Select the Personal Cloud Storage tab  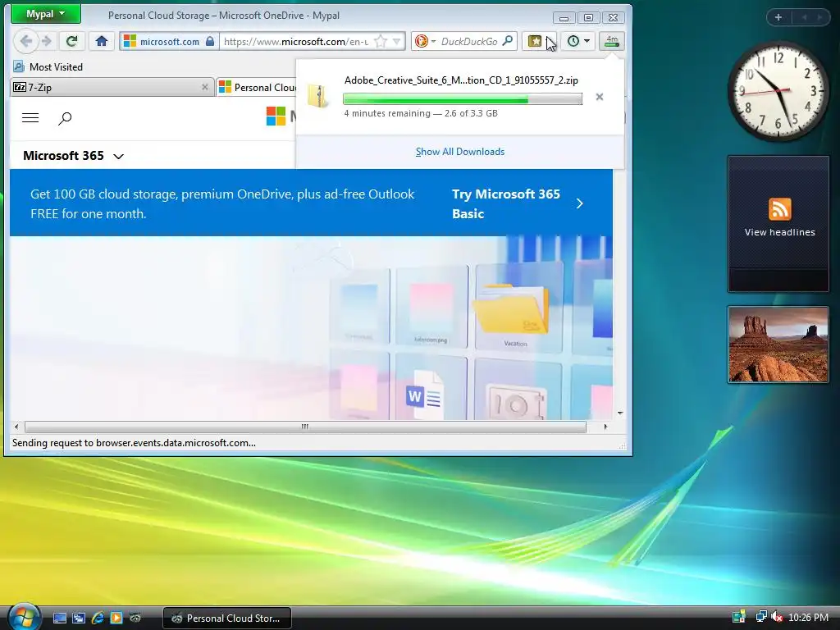click(257, 87)
